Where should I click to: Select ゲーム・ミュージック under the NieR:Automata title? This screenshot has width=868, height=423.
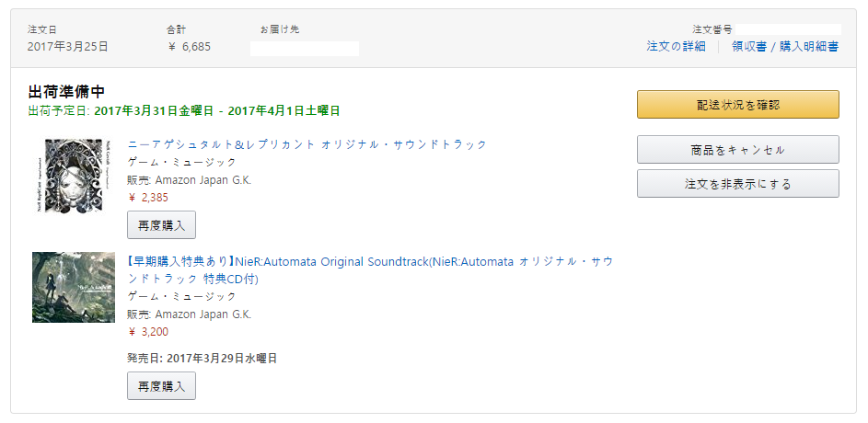tap(181, 296)
